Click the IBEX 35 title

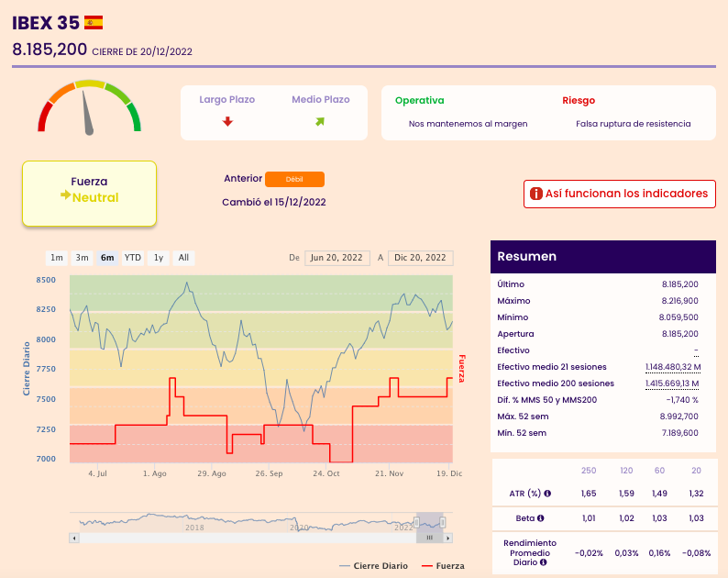point(46,23)
